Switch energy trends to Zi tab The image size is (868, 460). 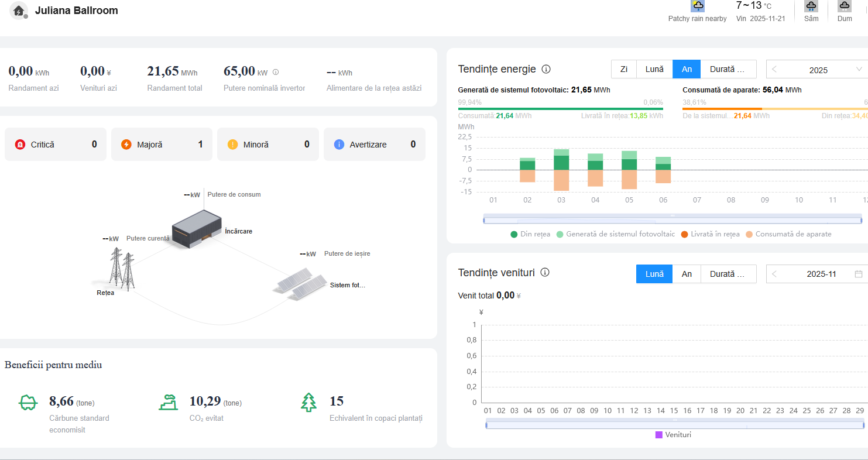click(624, 69)
